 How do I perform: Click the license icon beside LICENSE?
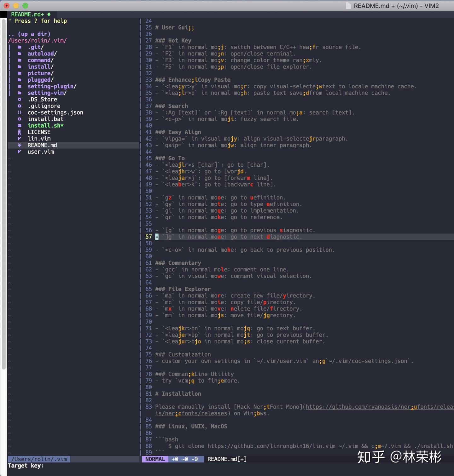coord(20,132)
